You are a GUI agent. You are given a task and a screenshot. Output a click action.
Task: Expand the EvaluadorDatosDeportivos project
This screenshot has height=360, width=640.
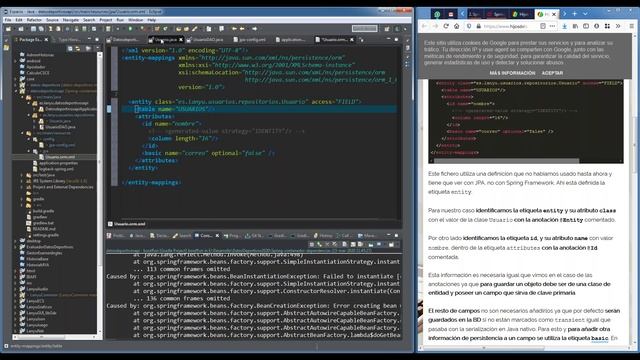coord(16,247)
